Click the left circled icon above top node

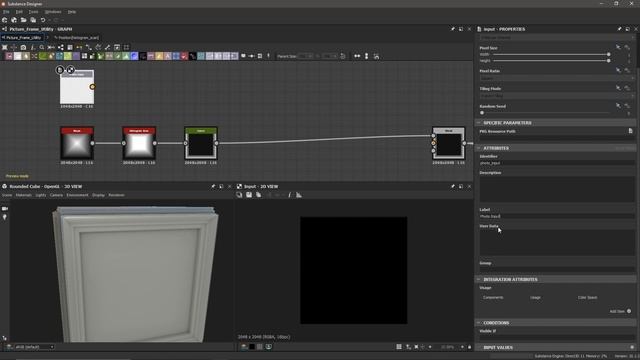(60, 70)
